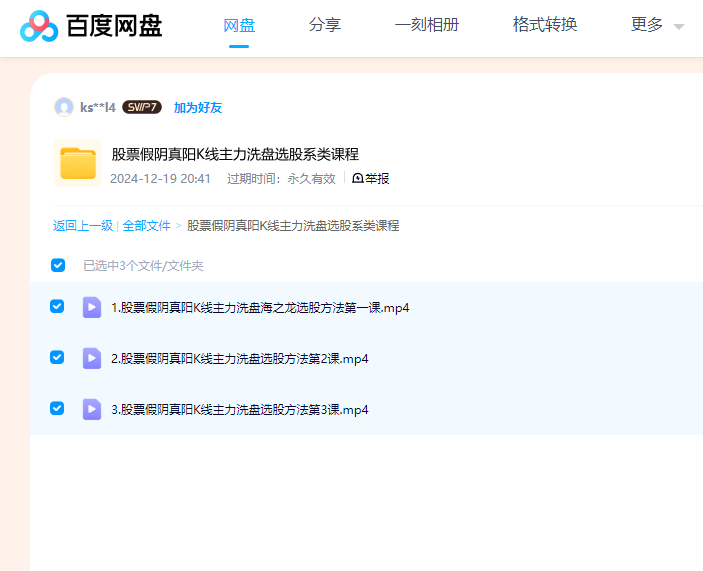Click 返回上一级 to go up one level
703x571 pixels.
point(83,225)
